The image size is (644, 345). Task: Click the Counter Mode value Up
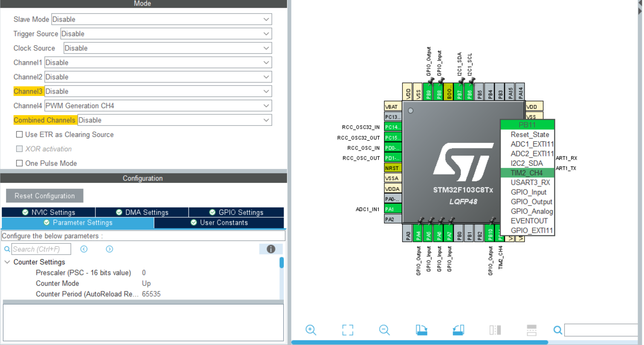[x=146, y=284]
